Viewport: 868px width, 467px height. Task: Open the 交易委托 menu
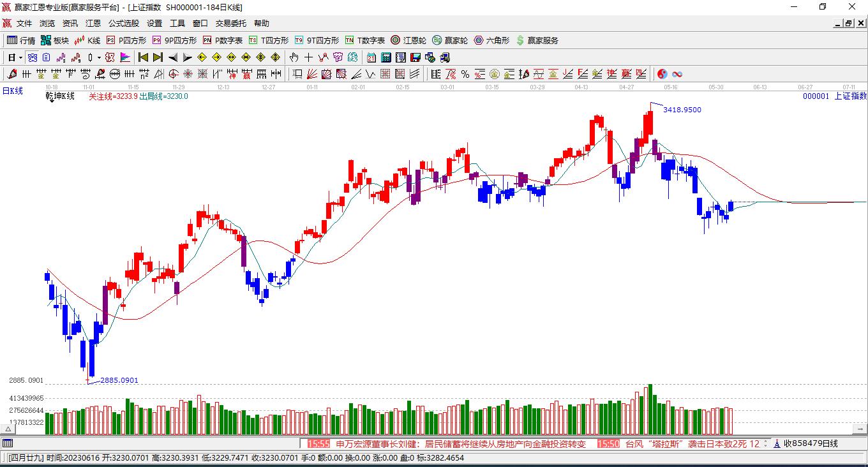(x=230, y=24)
